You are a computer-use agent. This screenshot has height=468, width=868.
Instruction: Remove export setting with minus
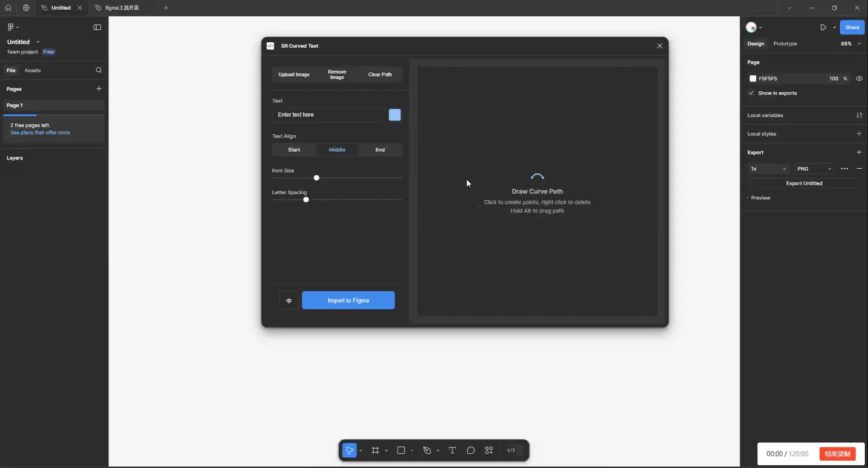(x=859, y=168)
